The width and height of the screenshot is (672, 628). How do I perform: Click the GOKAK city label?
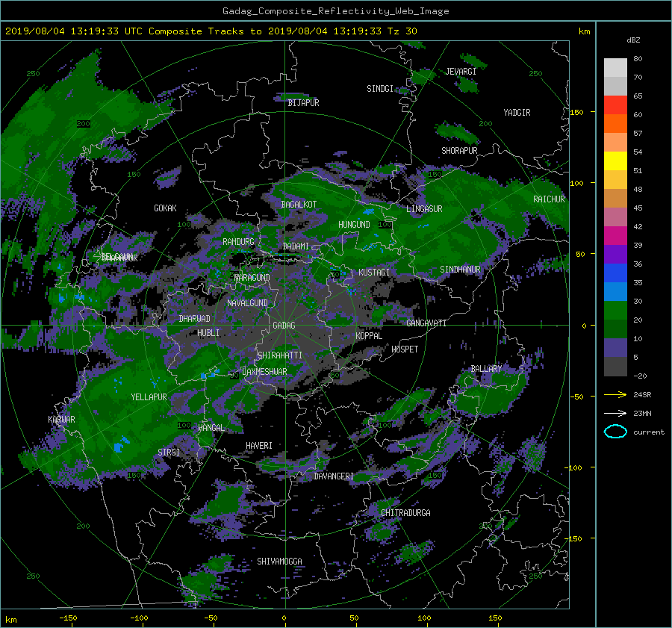(166, 208)
